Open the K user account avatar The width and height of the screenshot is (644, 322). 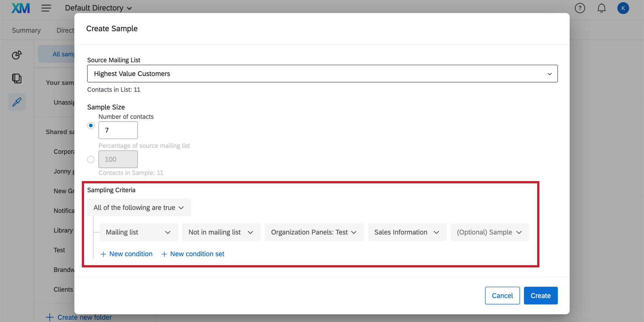[x=623, y=8]
